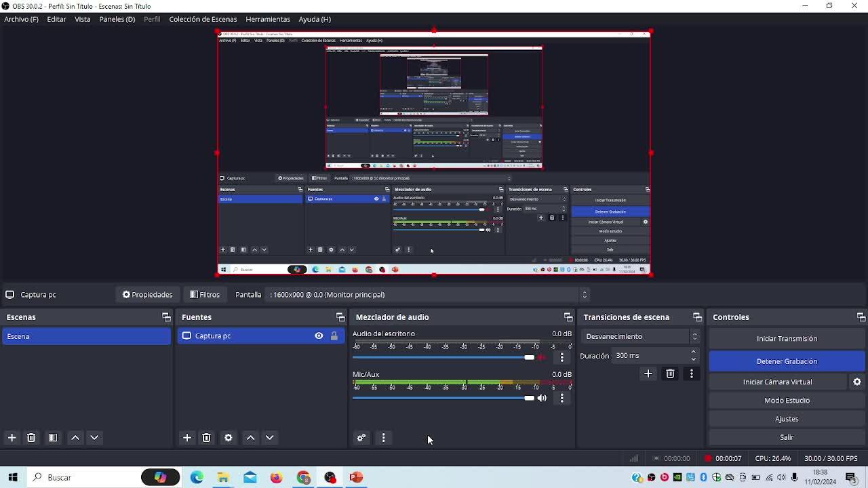
Task: Open the Colección de Escenas menu
Action: [x=203, y=19]
